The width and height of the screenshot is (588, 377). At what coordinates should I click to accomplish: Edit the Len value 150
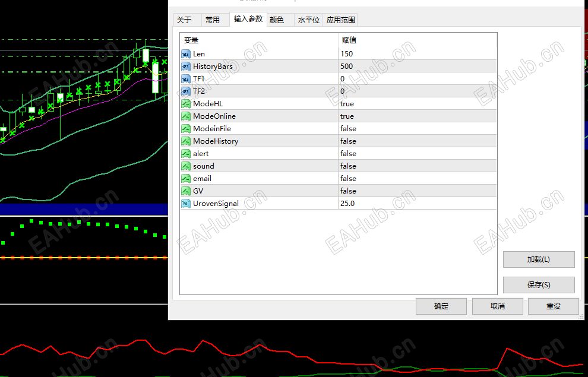pos(418,54)
